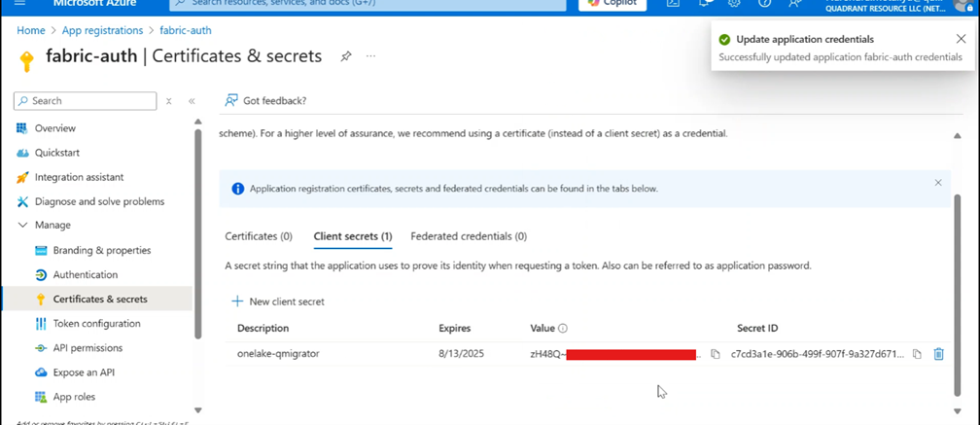This screenshot has width=980, height=425.
Task: Open the Federated credentials (0) tab
Action: point(469,236)
